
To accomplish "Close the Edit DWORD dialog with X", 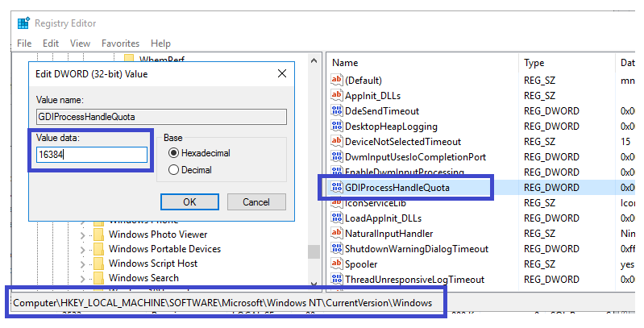I will point(282,73).
